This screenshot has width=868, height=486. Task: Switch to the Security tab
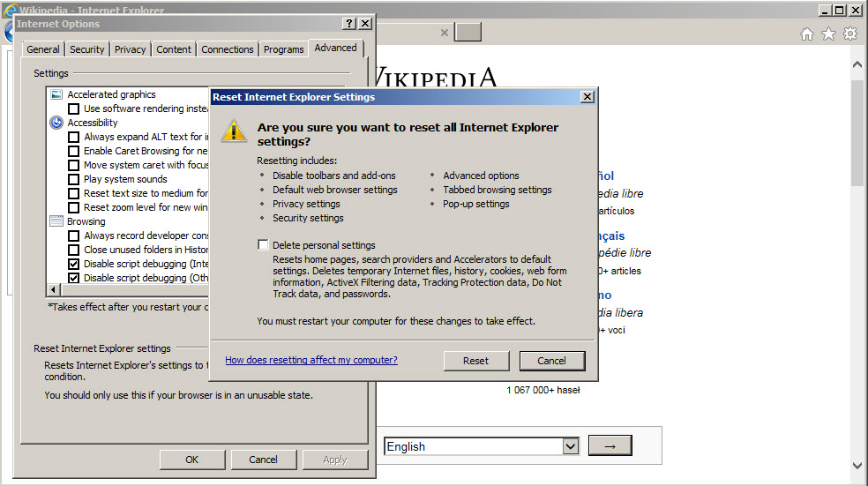[x=87, y=49]
